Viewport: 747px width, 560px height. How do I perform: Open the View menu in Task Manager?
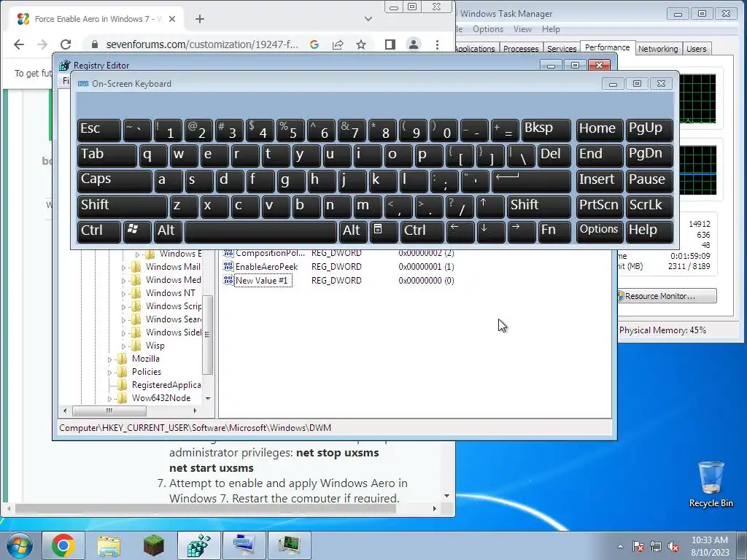[x=522, y=29]
